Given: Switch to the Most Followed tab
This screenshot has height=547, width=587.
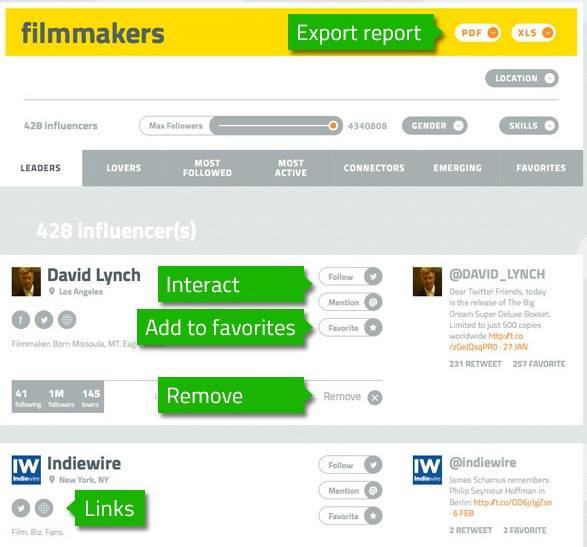Looking at the screenshot, I should [207, 168].
